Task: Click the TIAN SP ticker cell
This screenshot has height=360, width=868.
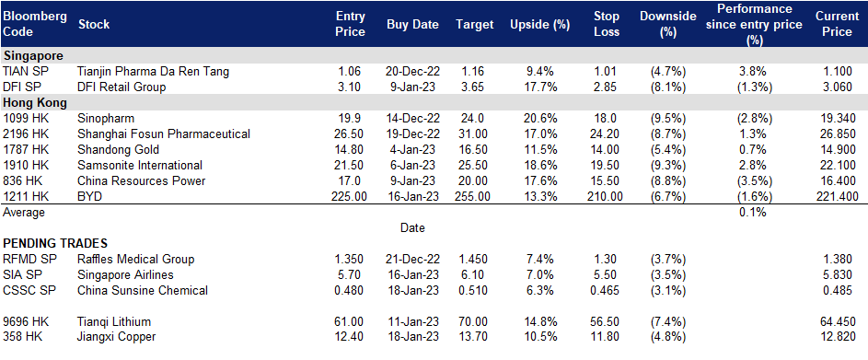Action: (x=25, y=71)
